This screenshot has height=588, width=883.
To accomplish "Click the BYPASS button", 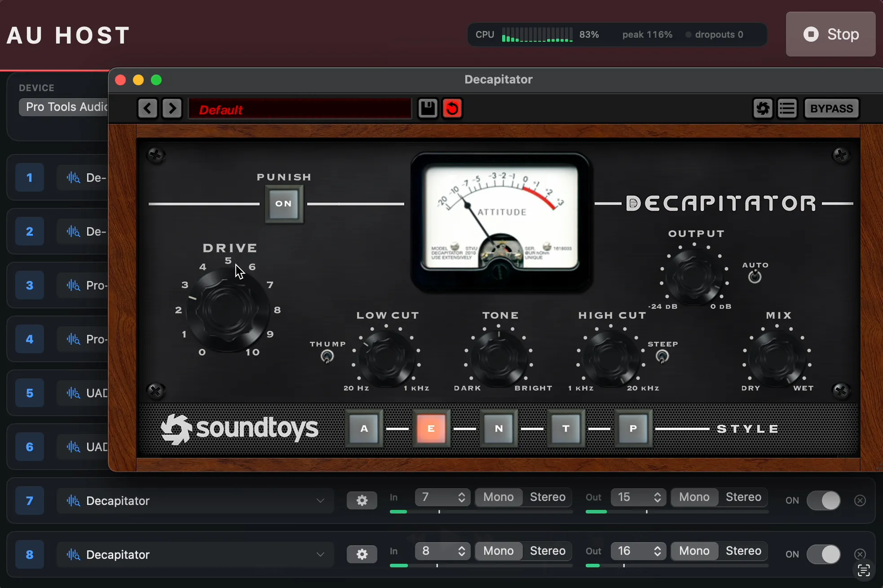I will pyautogui.click(x=832, y=109).
